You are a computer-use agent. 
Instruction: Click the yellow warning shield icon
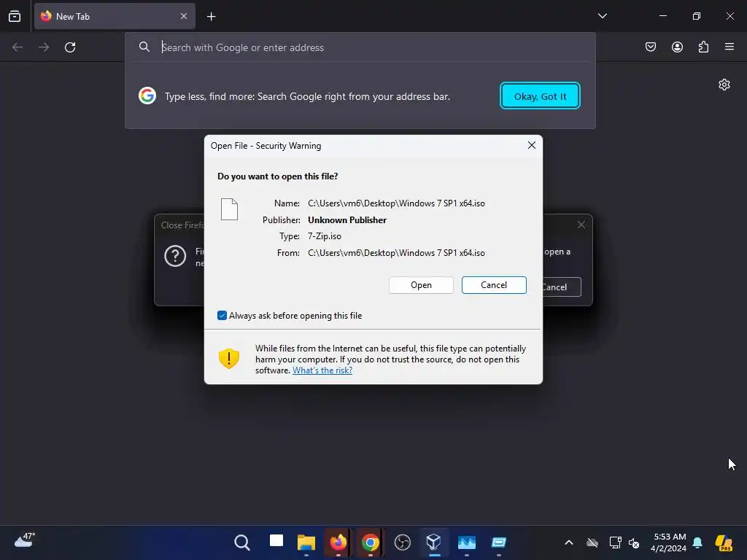[228, 359]
